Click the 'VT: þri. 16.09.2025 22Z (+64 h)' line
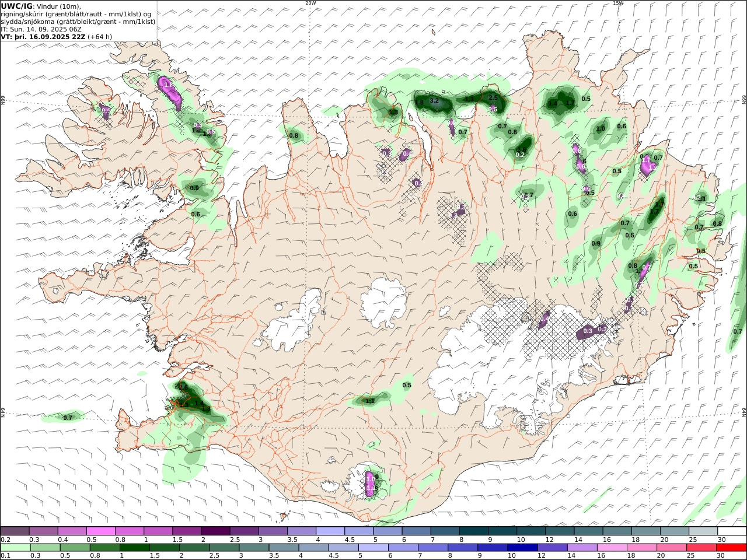Image resolution: width=747 pixels, height=560 pixels. [57, 36]
